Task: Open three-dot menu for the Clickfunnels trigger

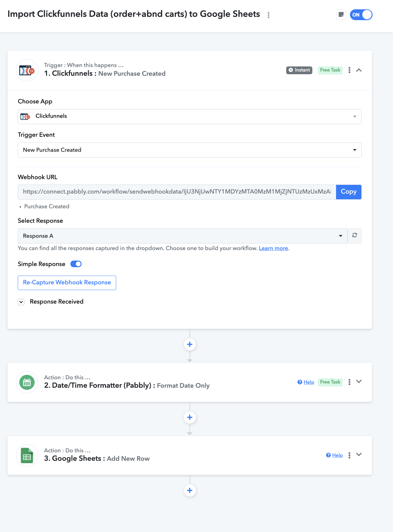Action: point(349,70)
